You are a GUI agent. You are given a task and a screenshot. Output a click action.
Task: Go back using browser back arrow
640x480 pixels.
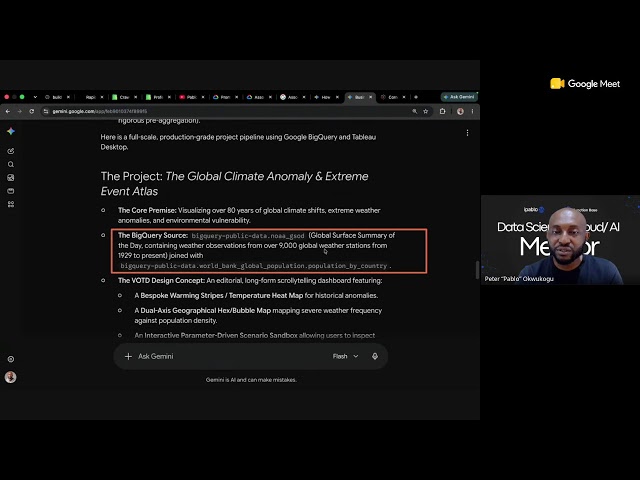tap(8, 111)
